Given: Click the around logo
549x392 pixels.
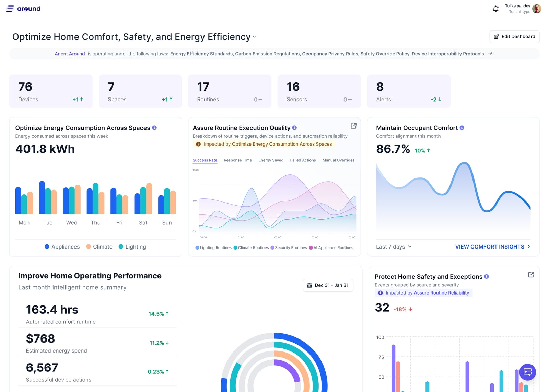Looking at the screenshot, I should (x=29, y=9).
